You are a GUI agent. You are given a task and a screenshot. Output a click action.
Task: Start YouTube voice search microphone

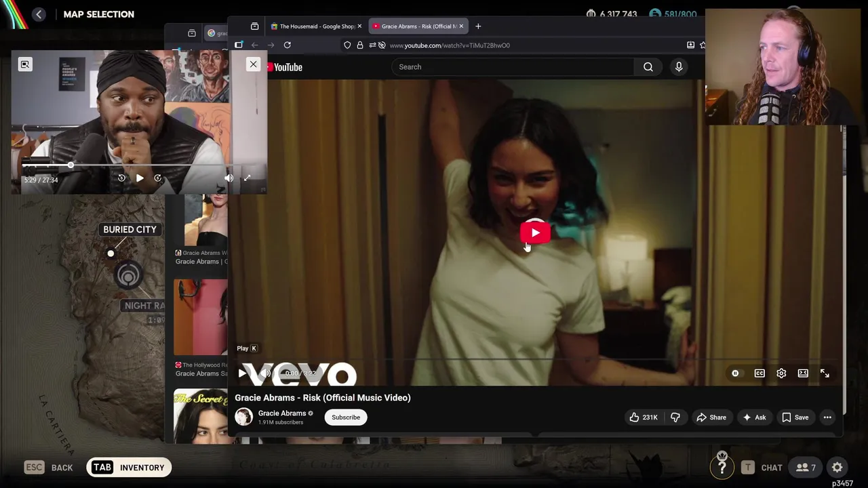click(x=679, y=67)
